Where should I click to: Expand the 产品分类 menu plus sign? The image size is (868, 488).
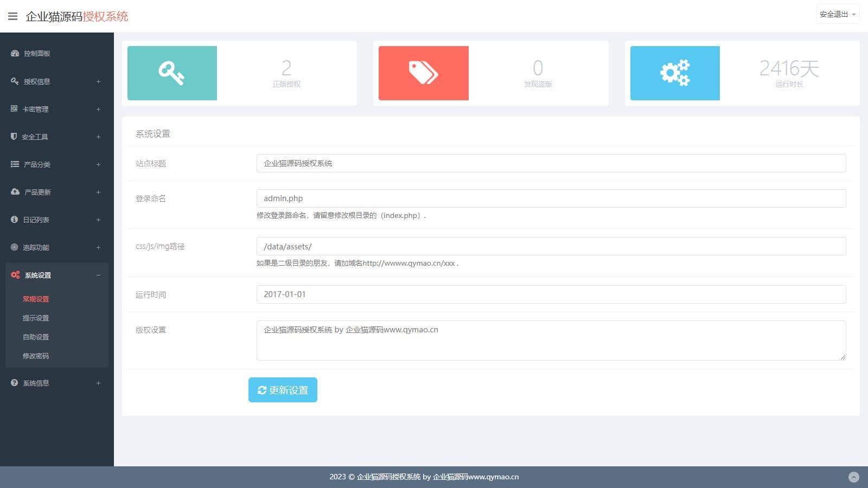point(98,164)
